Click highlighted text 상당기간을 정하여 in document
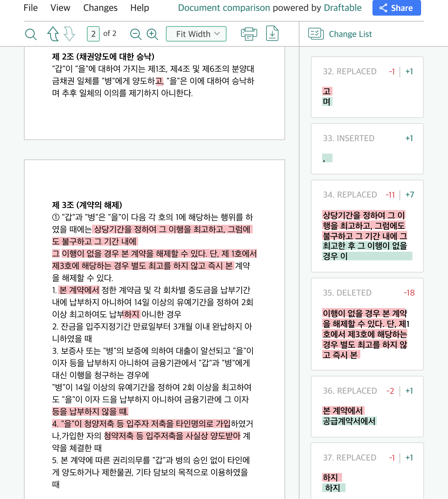 [125, 229]
